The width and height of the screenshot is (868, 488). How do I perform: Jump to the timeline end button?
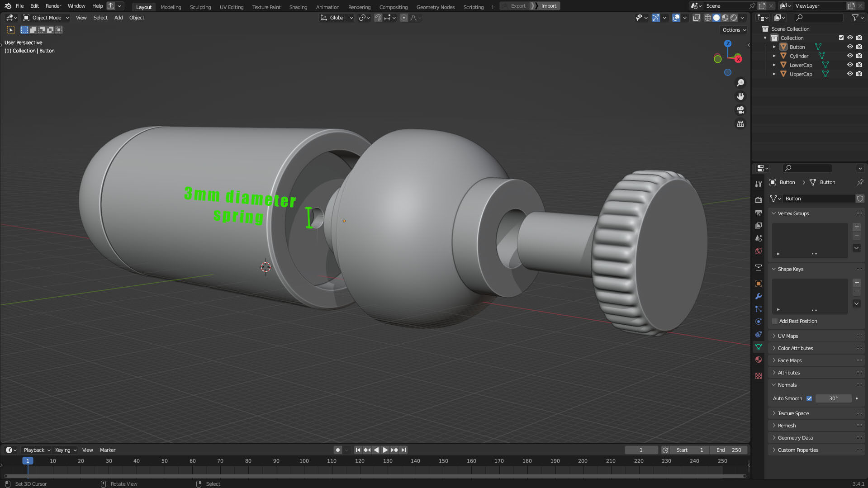[404, 450]
